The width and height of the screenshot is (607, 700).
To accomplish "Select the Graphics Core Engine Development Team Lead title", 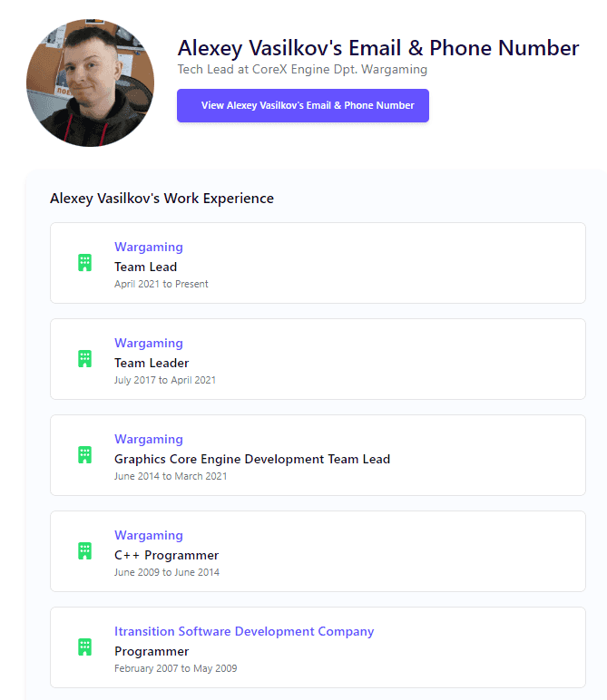I will pyautogui.click(x=252, y=460).
